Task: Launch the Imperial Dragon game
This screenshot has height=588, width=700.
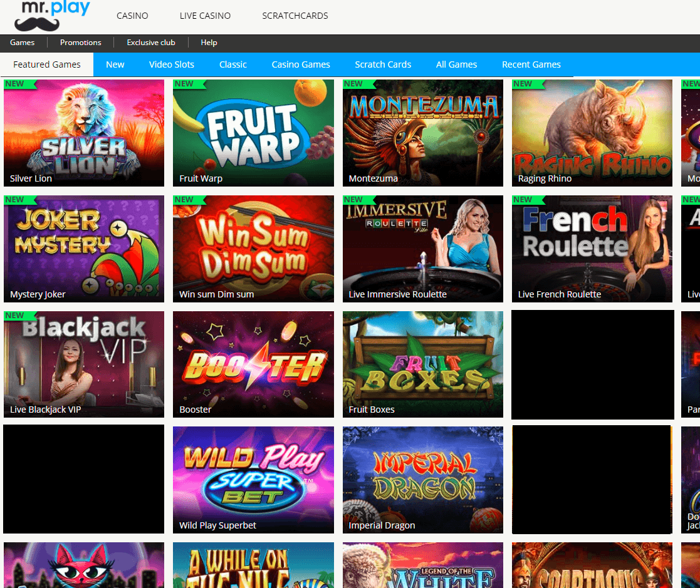Action: tap(423, 480)
